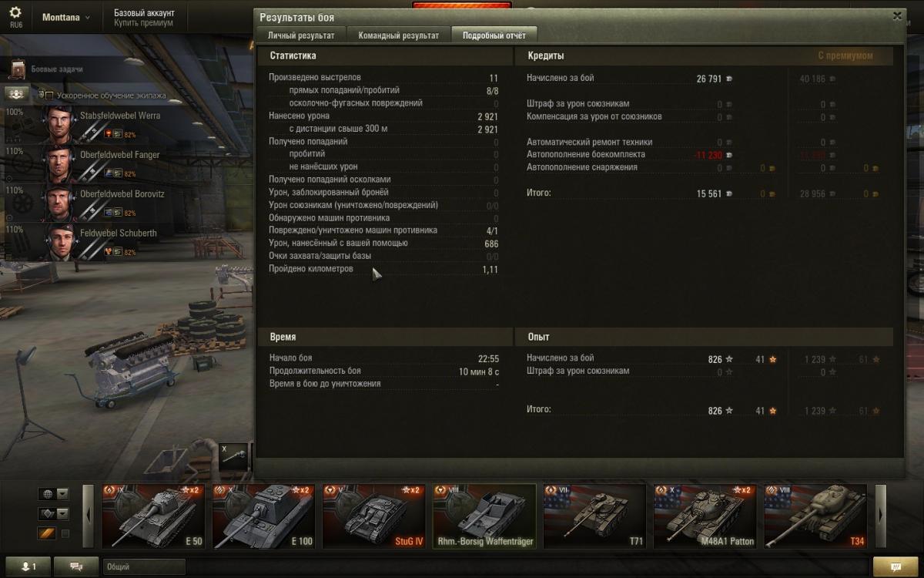Click the Купить премиум link
The width and height of the screenshot is (924, 578).
click(143, 23)
